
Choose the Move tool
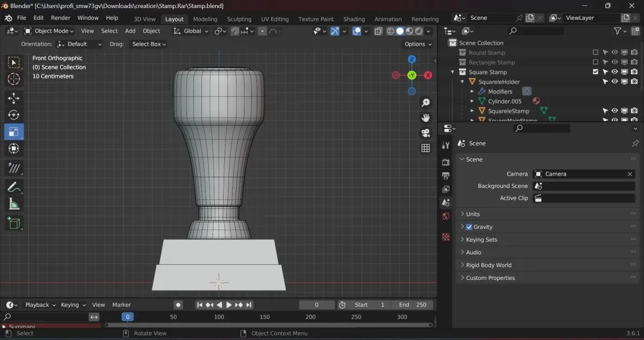click(14, 98)
